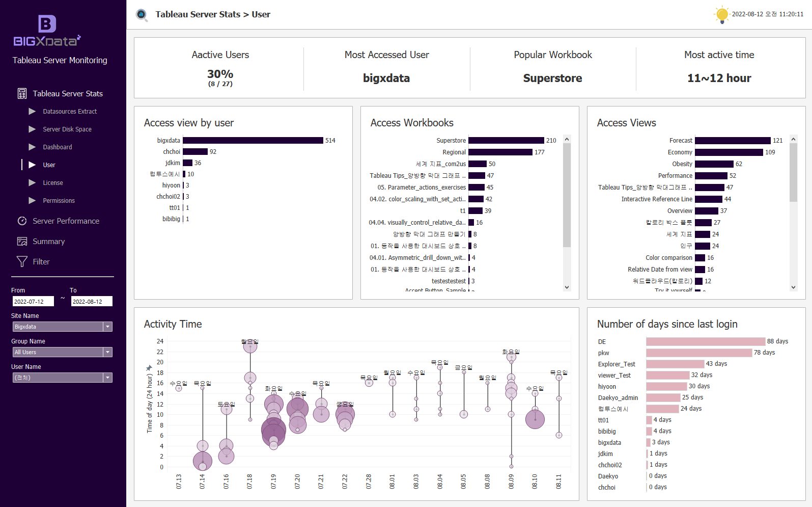
Task: Open Tableau Server Stats section
Action: [x=68, y=94]
